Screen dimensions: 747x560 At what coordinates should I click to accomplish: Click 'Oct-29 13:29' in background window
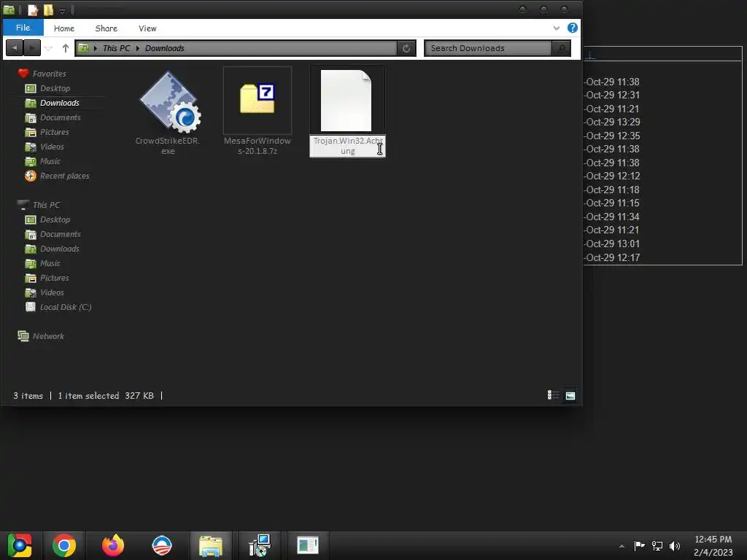[x=613, y=122]
